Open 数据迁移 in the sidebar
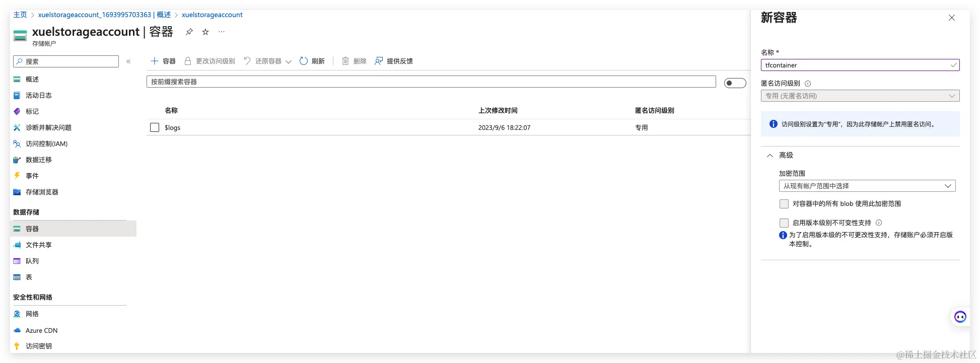Screen dimensions: 980x363 click(39, 160)
